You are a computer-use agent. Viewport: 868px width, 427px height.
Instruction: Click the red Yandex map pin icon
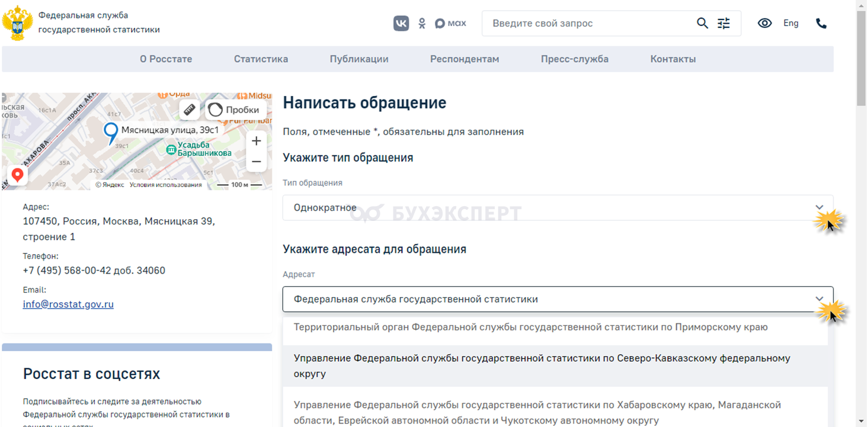18,175
